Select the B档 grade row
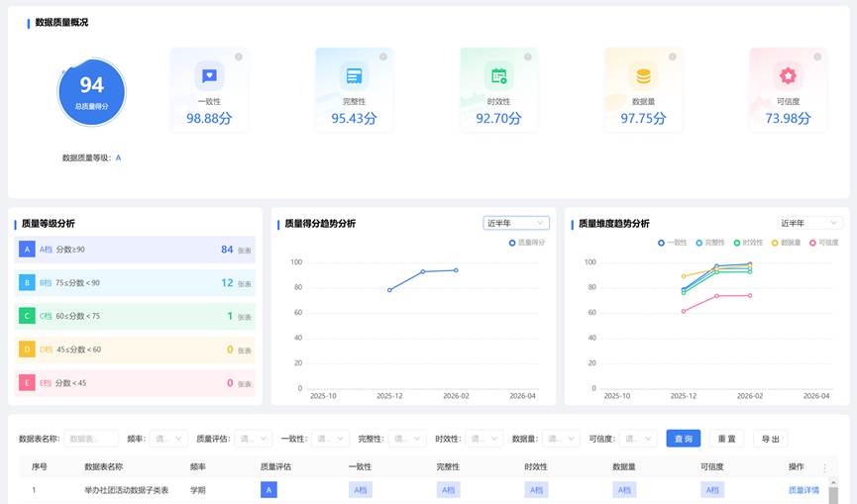The width and height of the screenshot is (857, 504). click(x=133, y=283)
